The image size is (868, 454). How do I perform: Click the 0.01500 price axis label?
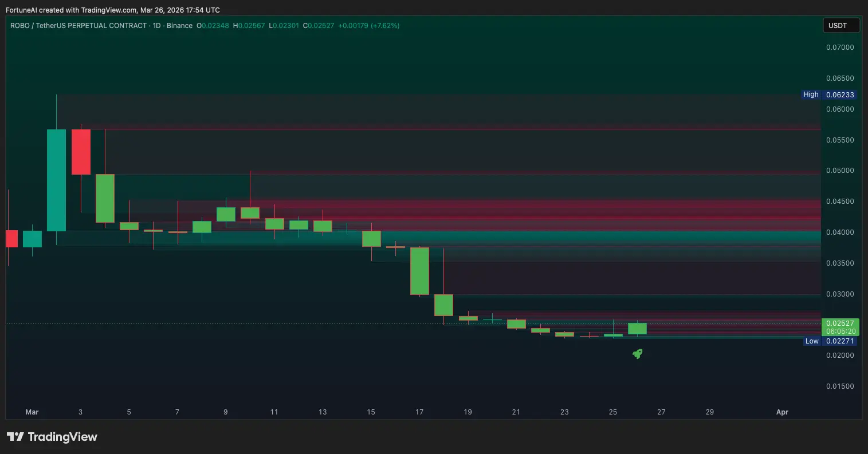click(840, 386)
